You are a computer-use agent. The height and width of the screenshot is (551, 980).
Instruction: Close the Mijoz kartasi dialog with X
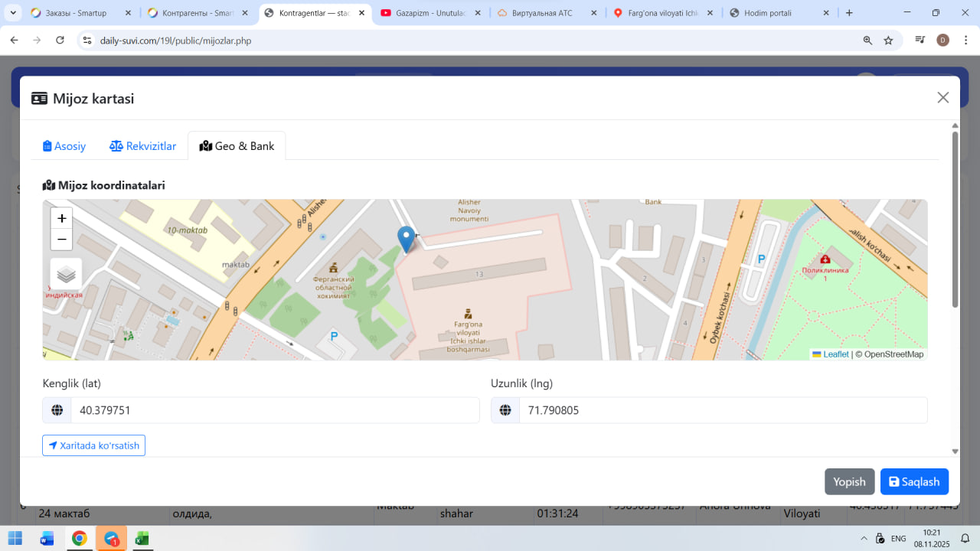pyautogui.click(x=942, y=97)
